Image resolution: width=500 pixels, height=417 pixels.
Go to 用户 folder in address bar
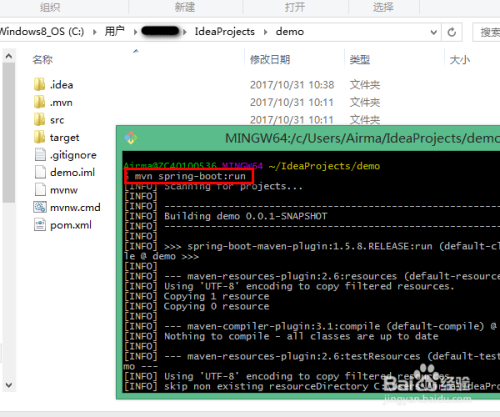coord(114,32)
